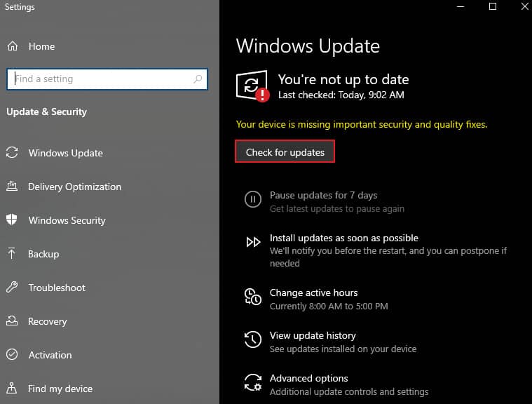532x404 pixels.
Task: Click the Troubleshoot wrench icon
Action: click(12, 287)
